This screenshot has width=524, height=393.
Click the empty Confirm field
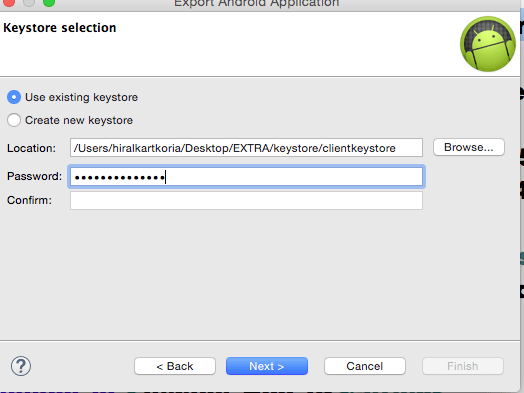[x=246, y=201]
